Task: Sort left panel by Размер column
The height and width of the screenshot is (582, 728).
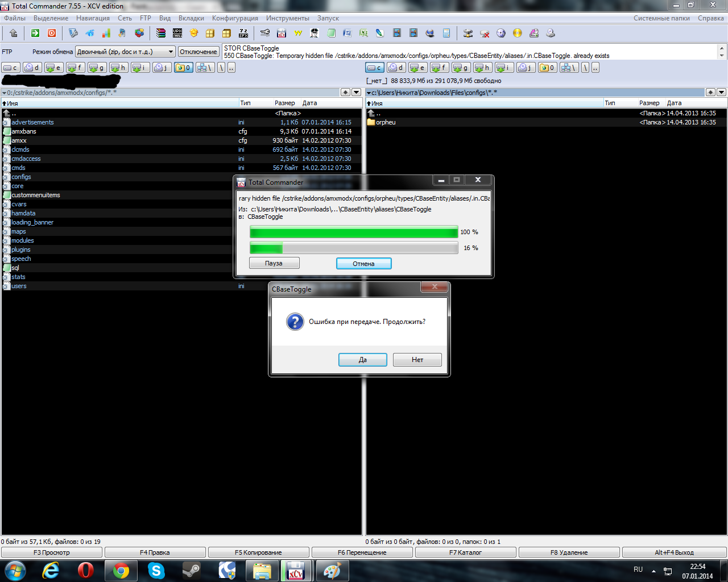Action: click(x=285, y=103)
